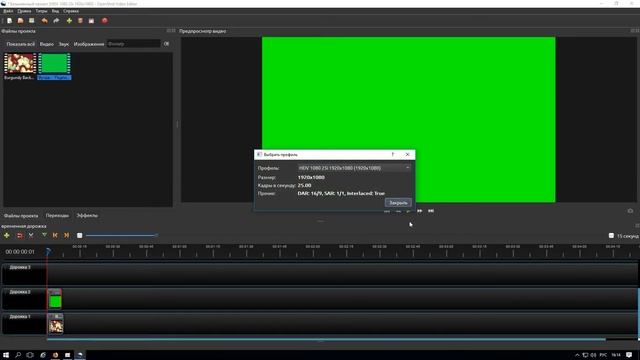Click the Закрыть button
The height and width of the screenshot is (360, 640).
click(x=398, y=203)
